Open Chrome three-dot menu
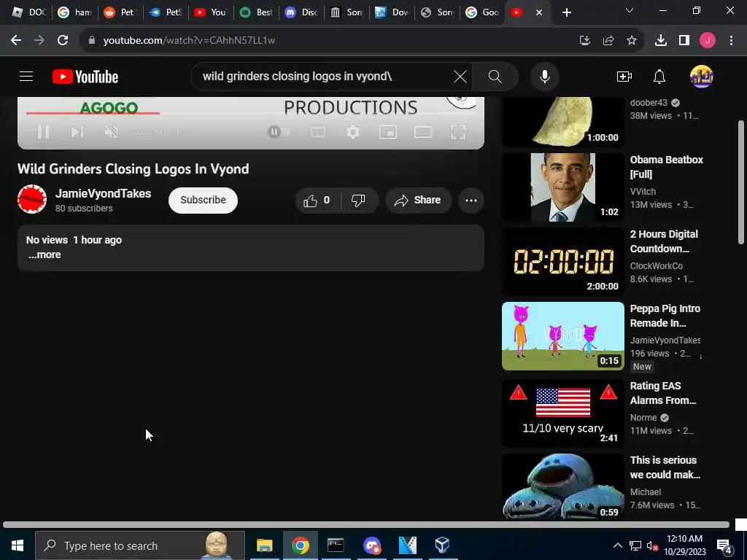The image size is (747, 560). point(731,41)
